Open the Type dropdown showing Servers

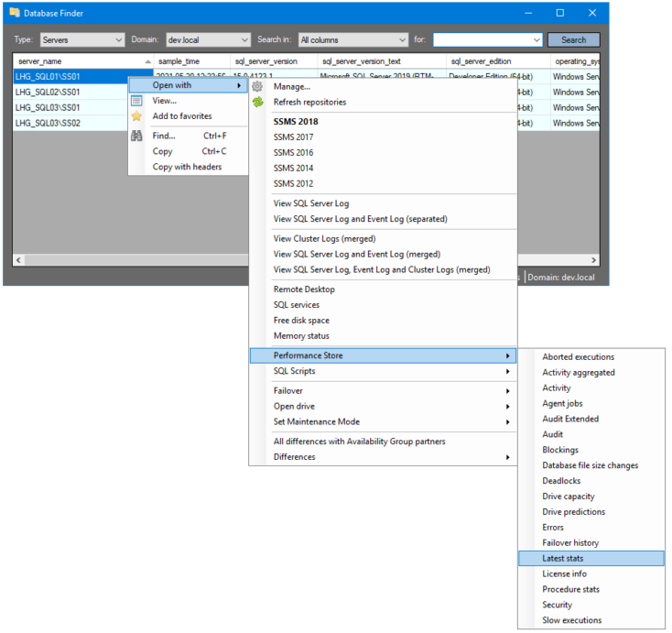coord(81,39)
